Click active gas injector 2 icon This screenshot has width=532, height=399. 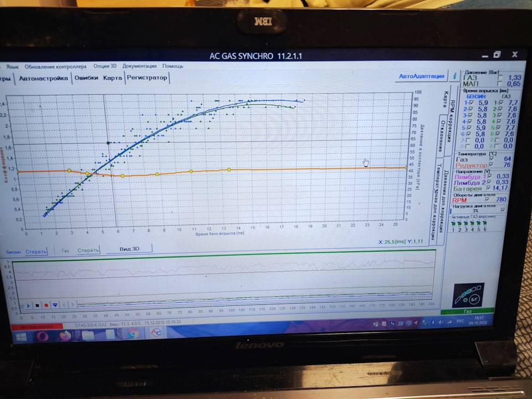click(x=459, y=223)
